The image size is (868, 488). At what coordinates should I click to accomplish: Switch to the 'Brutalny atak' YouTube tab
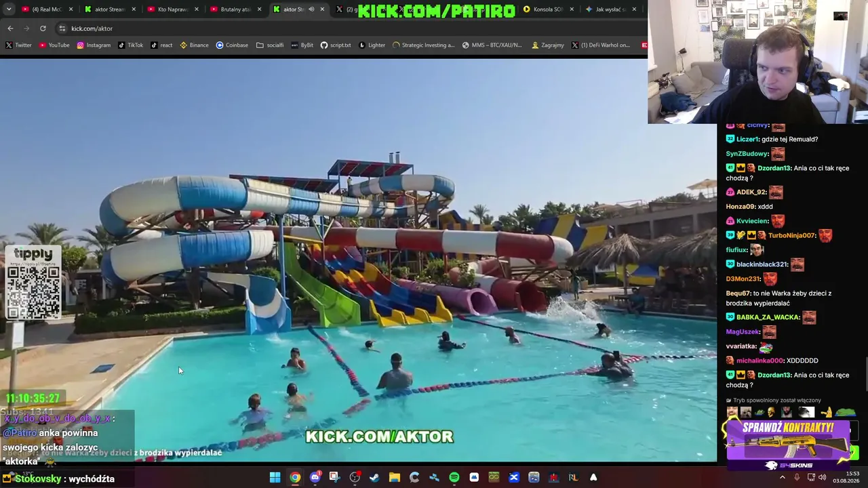(x=235, y=9)
